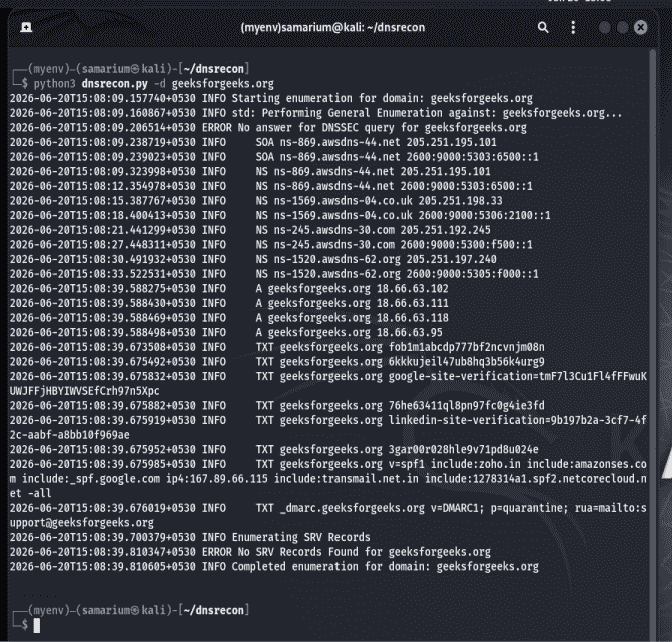
Task: Click NS ns-1569 line with 2600:9000:5306:2100::1
Action: pos(280,215)
